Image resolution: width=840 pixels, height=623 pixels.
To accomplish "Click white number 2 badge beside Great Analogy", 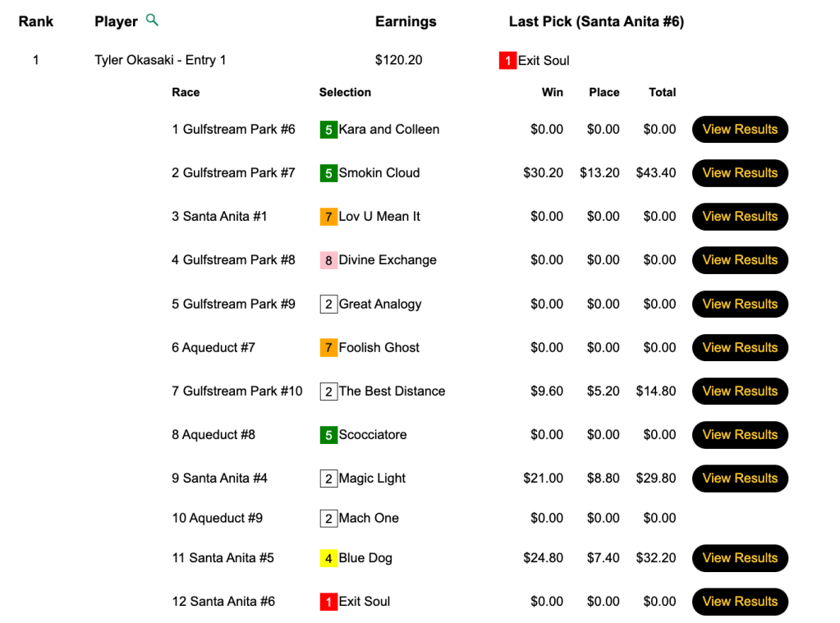I will tap(328, 305).
